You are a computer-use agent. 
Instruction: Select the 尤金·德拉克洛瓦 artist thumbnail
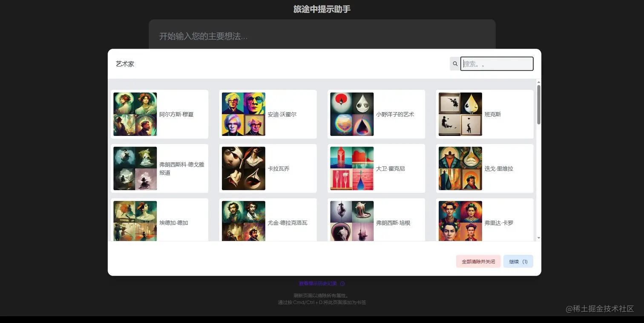[x=244, y=221]
